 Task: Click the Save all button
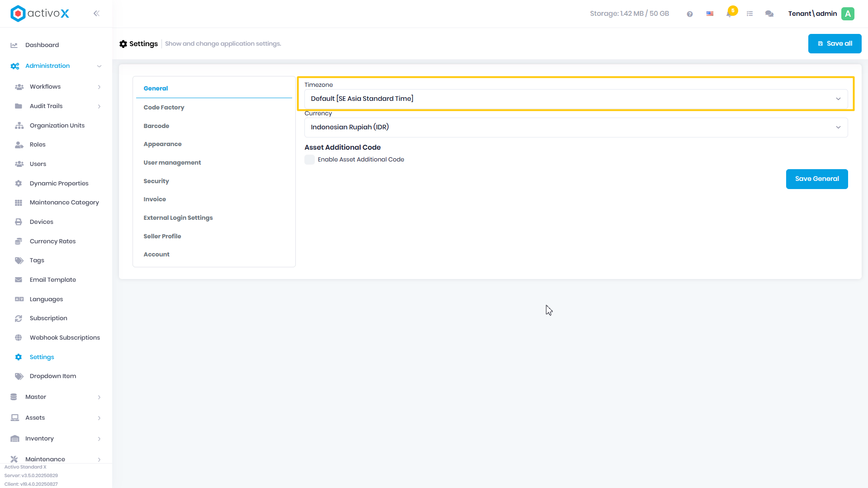[x=835, y=43]
